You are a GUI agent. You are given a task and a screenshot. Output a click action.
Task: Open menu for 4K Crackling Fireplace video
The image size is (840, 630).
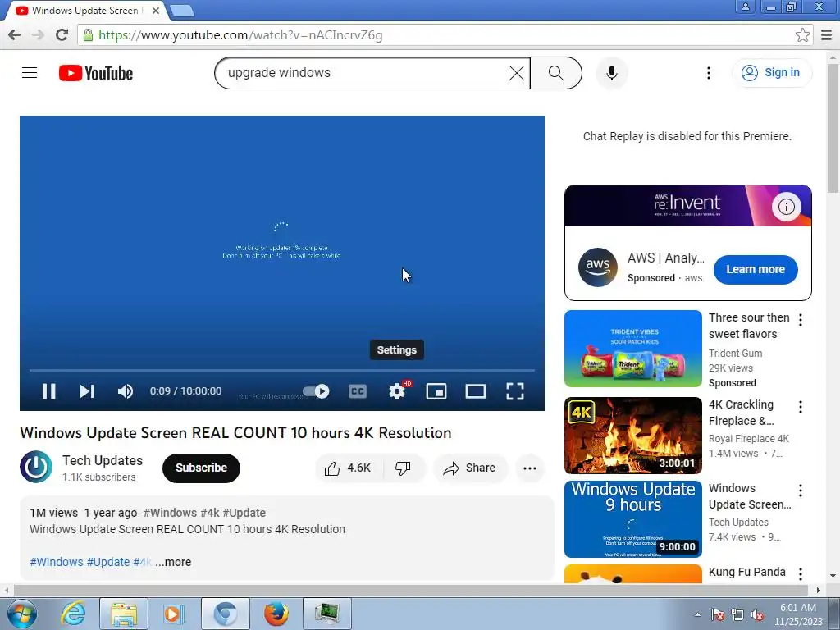tap(801, 407)
